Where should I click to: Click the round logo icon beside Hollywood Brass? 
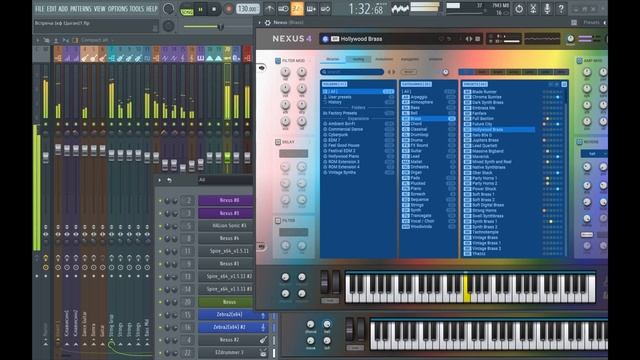tap(325, 39)
